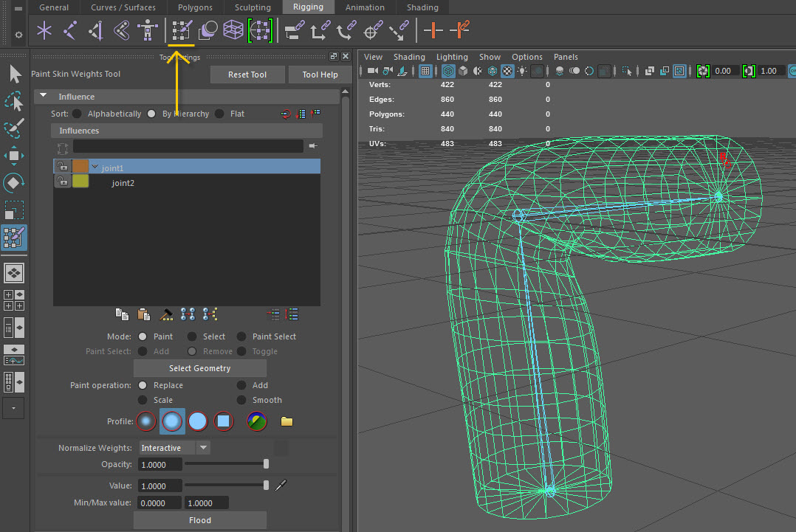796x532 pixels.
Task: Click the paste skin weights clipboard icon
Action: (x=144, y=314)
